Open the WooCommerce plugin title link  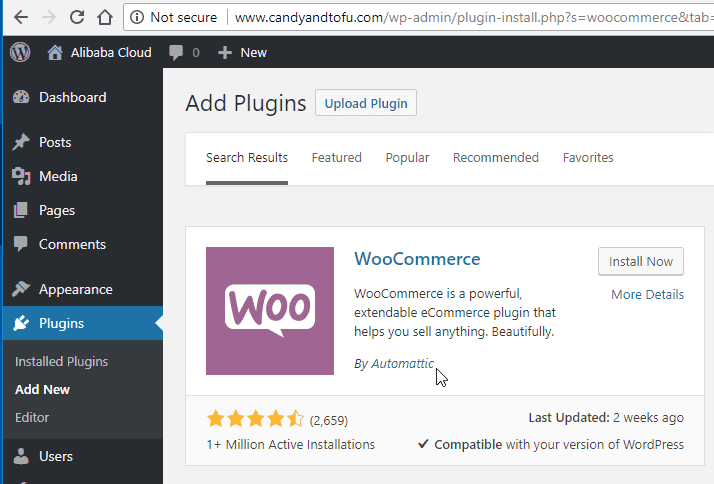[x=417, y=259]
